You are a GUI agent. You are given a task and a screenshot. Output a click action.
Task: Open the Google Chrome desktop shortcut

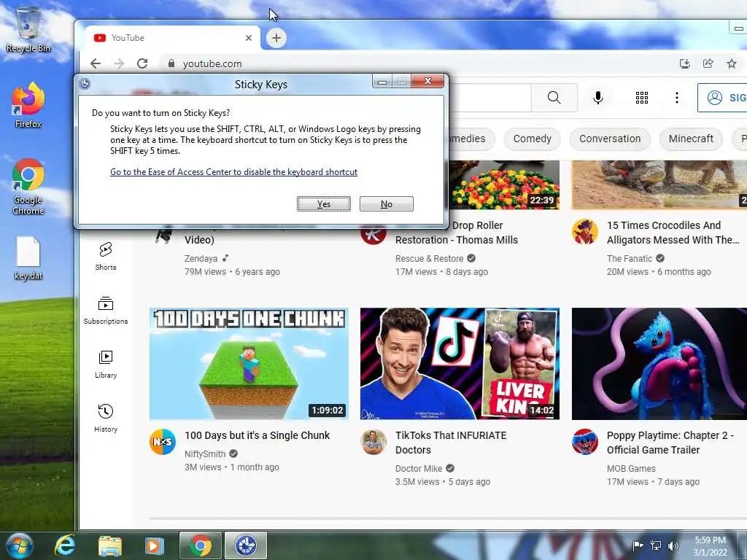coord(28,186)
